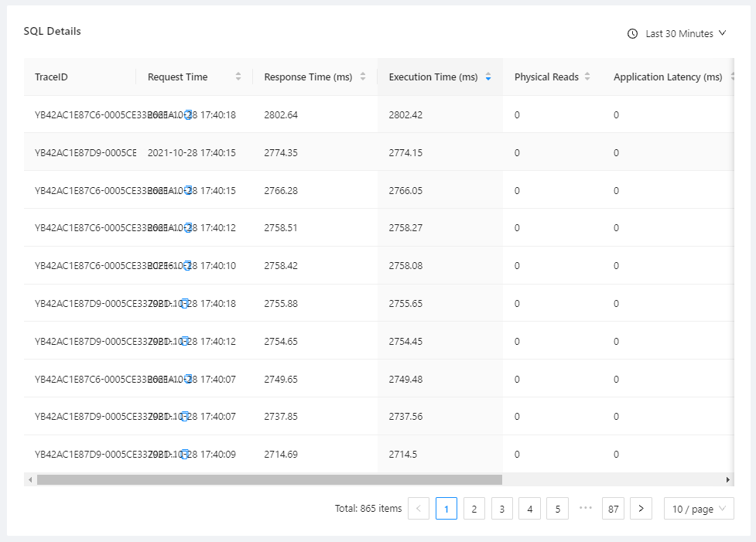
Task: Click execution time value 2766.05
Action: [x=405, y=190]
